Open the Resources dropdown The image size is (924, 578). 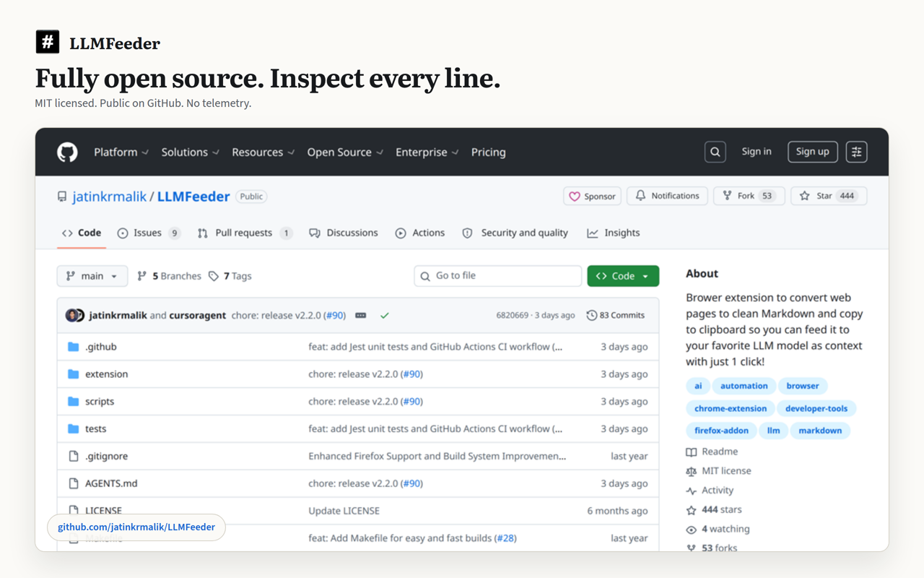pyautogui.click(x=263, y=152)
